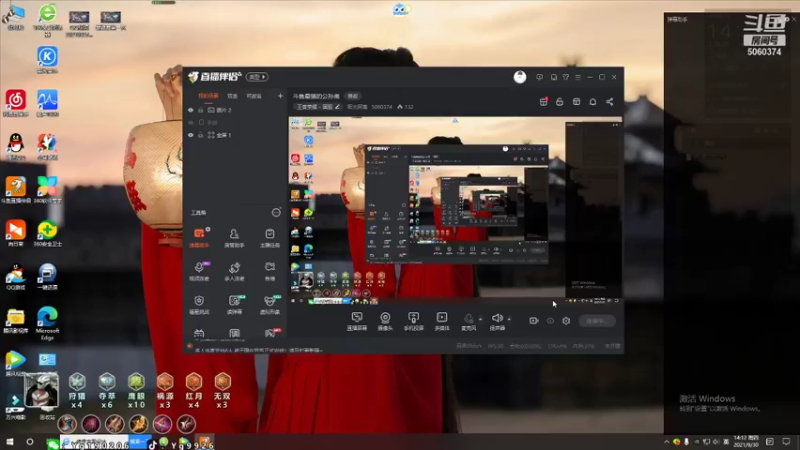The image size is (800, 450).
Task: Open the orange 弹幕助手 tool in toolbox
Action: tap(199, 237)
